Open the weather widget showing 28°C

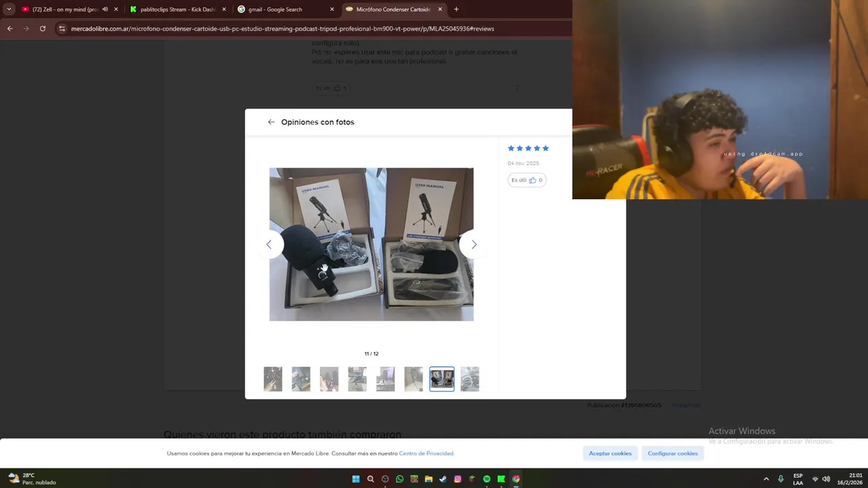[x=32, y=479]
